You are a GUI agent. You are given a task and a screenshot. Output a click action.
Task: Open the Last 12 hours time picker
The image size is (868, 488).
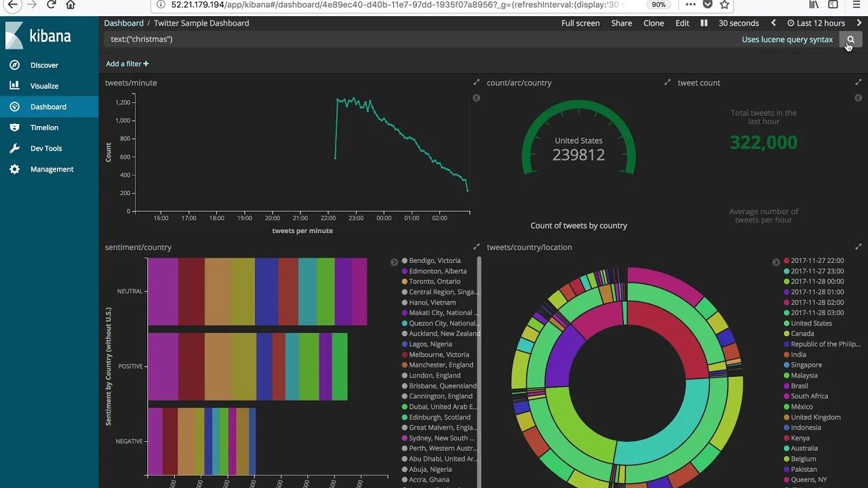816,23
